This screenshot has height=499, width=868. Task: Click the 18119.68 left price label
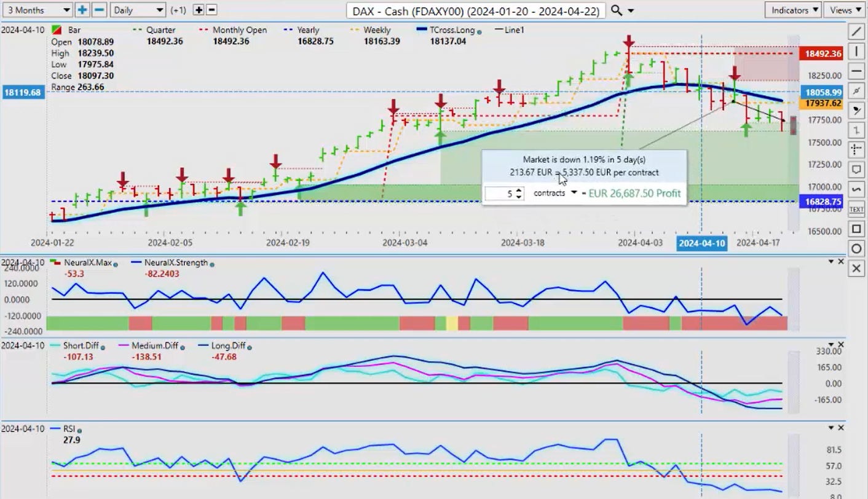(x=22, y=92)
